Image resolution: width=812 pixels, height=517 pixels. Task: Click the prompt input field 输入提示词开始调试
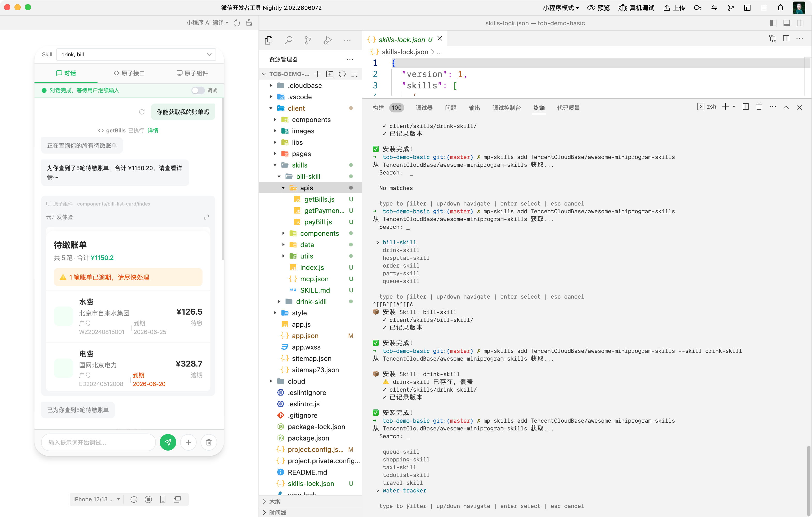[x=98, y=442]
